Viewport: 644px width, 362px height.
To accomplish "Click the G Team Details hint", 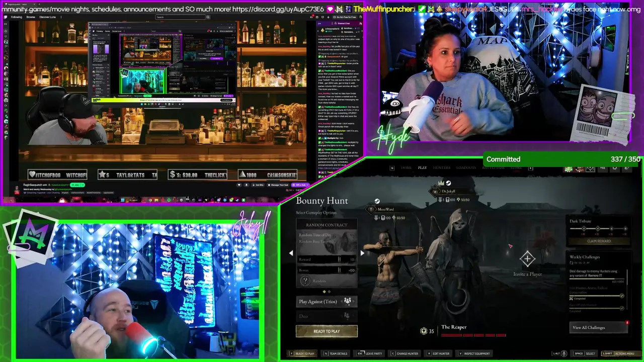I will [x=336, y=353].
